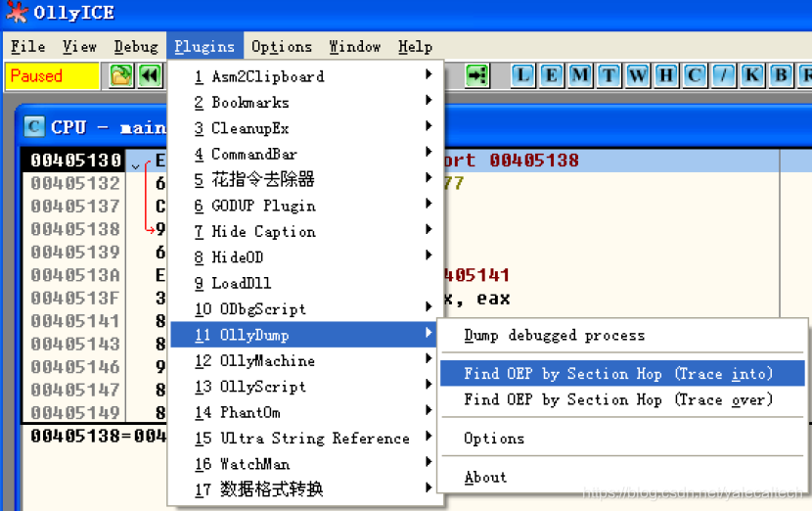Click the Restart program rewind icon
This screenshot has height=511, width=812.
[x=151, y=76]
